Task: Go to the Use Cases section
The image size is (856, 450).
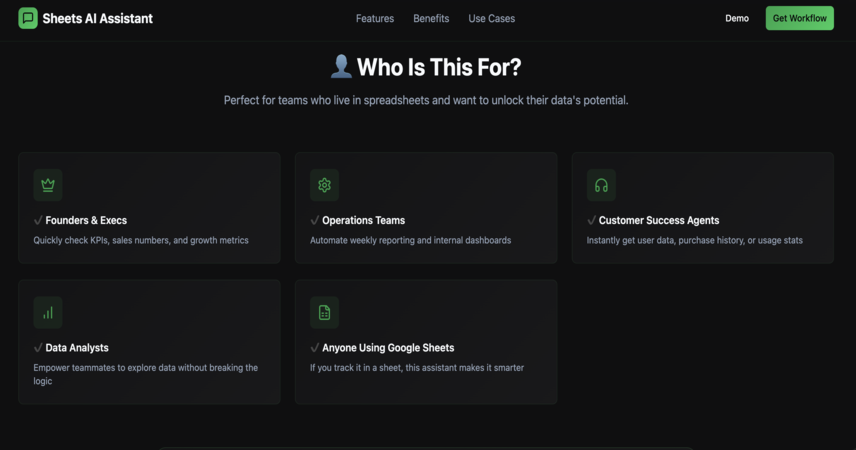Action: (x=491, y=19)
